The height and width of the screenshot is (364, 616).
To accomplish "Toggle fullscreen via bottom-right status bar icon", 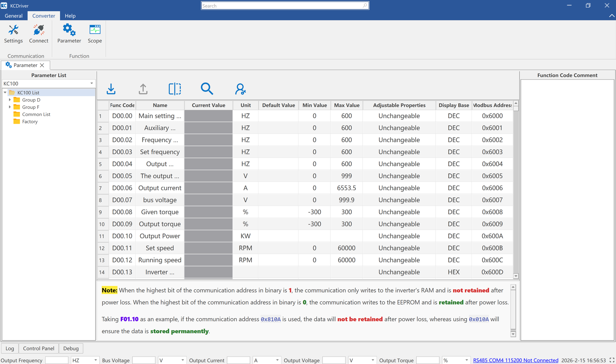I will point(612,360).
